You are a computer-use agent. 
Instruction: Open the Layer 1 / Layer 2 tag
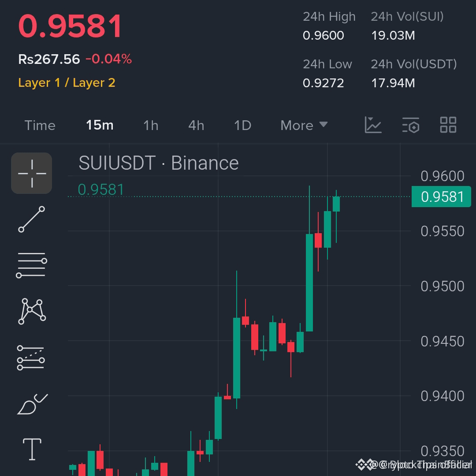(x=67, y=82)
